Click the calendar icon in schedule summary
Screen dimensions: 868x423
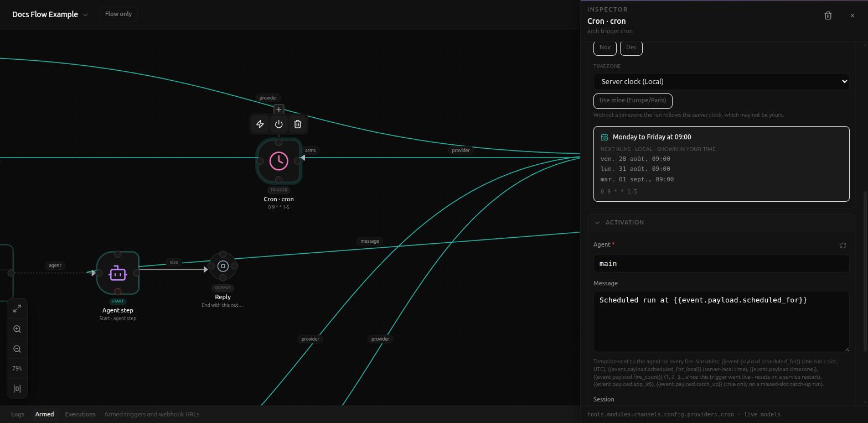pos(604,137)
